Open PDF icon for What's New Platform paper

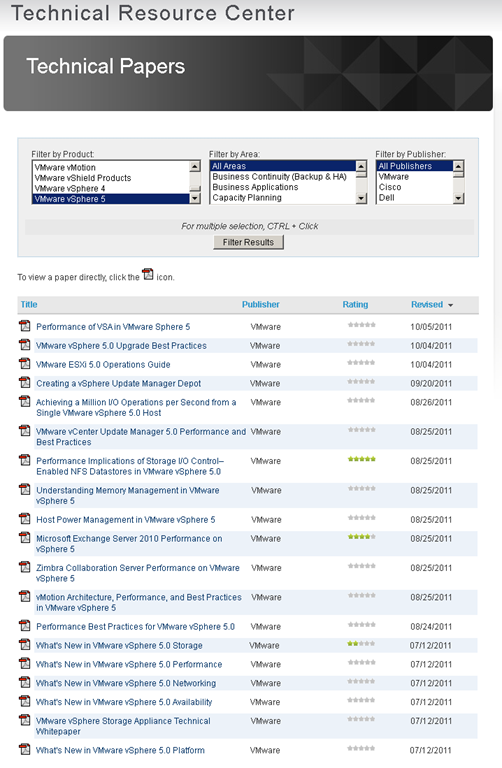24,749
